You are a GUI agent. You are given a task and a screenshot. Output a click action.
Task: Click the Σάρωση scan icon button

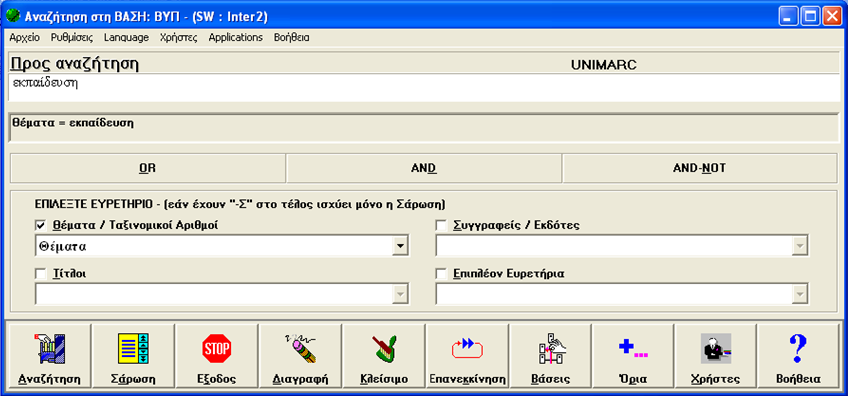tap(133, 356)
